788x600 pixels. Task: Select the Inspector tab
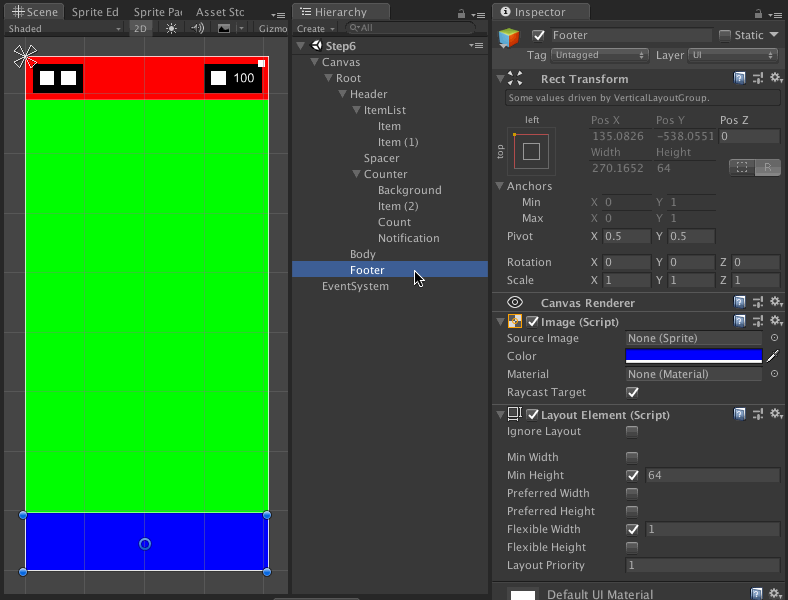coord(540,12)
